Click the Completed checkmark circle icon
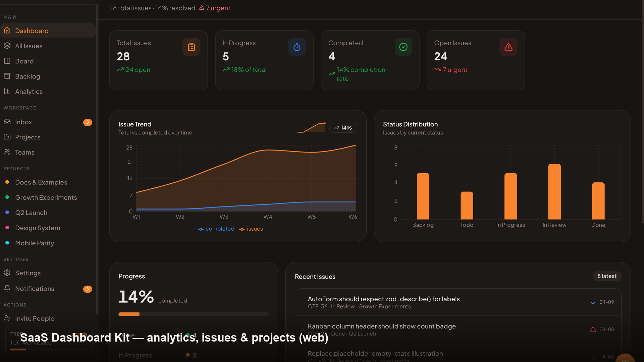The image size is (644, 362). click(x=403, y=47)
